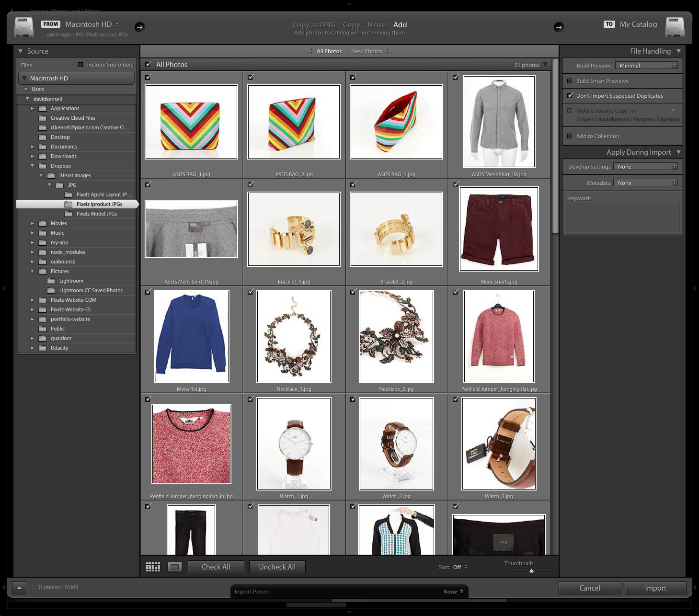Image resolution: width=699 pixels, height=616 pixels.
Task: Click the Import button
Action: 655,588
